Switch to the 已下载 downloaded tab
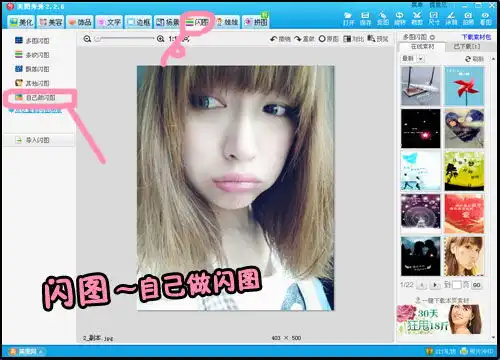 click(x=467, y=47)
